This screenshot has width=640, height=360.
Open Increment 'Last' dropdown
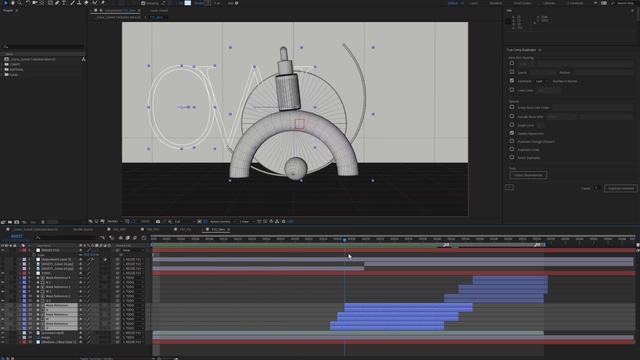(541, 81)
